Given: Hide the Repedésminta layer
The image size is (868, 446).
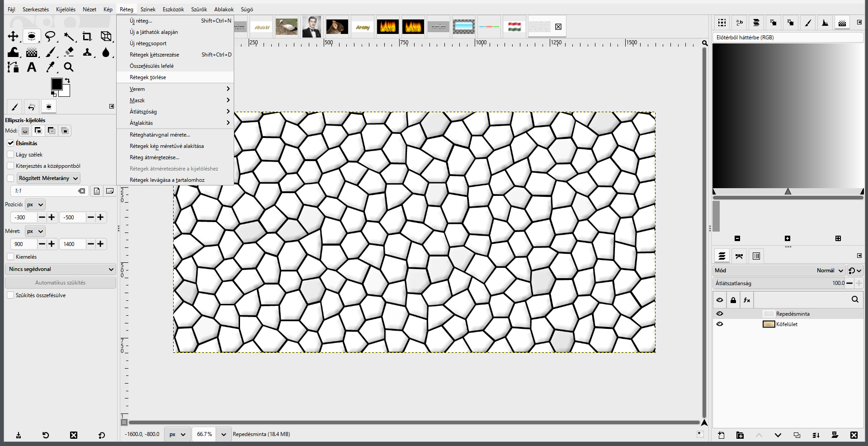Looking at the screenshot, I should [720, 313].
